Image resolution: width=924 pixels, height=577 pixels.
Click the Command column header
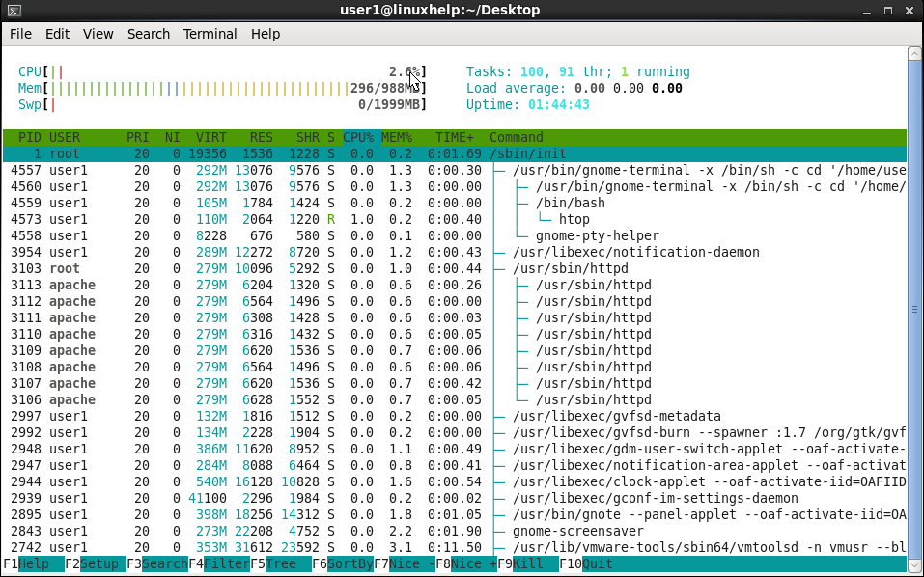tap(517, 137)
